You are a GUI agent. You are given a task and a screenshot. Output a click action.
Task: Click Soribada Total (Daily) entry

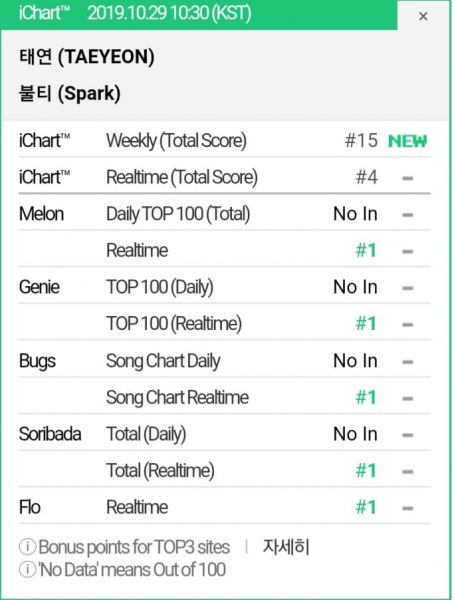point(146,434)
